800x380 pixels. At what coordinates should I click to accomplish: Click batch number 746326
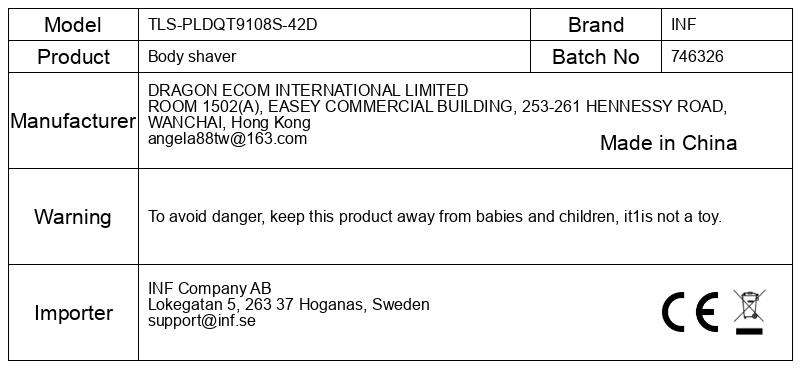(697, 56)
